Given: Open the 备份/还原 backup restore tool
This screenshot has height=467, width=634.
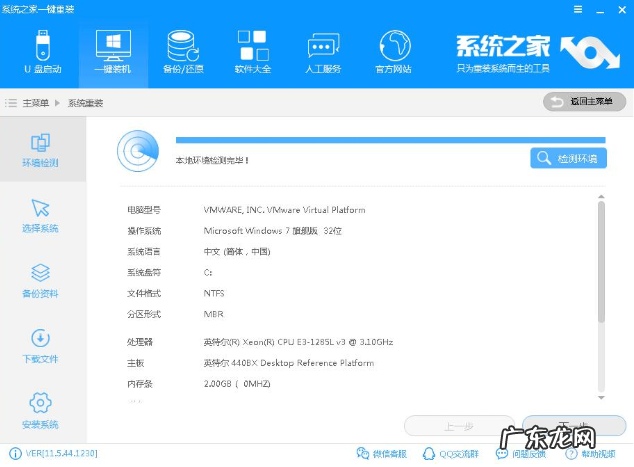Looking at the screenshot, I should [183, 52].
